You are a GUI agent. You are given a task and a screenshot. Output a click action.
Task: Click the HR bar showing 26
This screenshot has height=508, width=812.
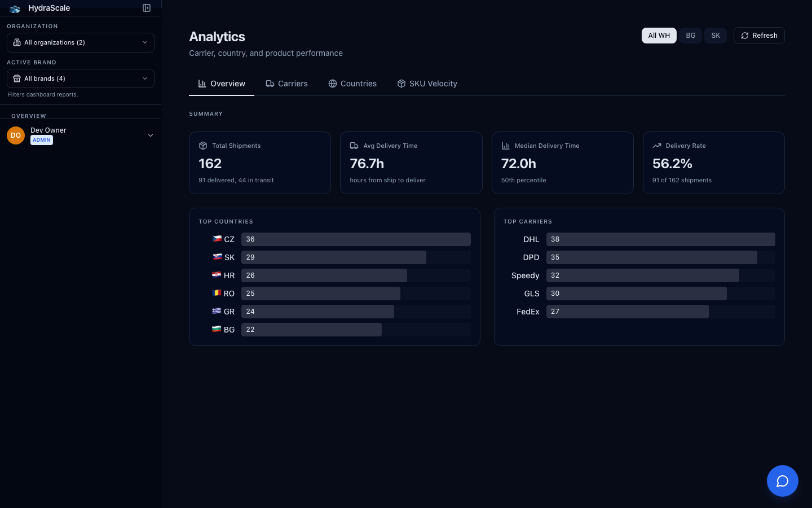324,275
